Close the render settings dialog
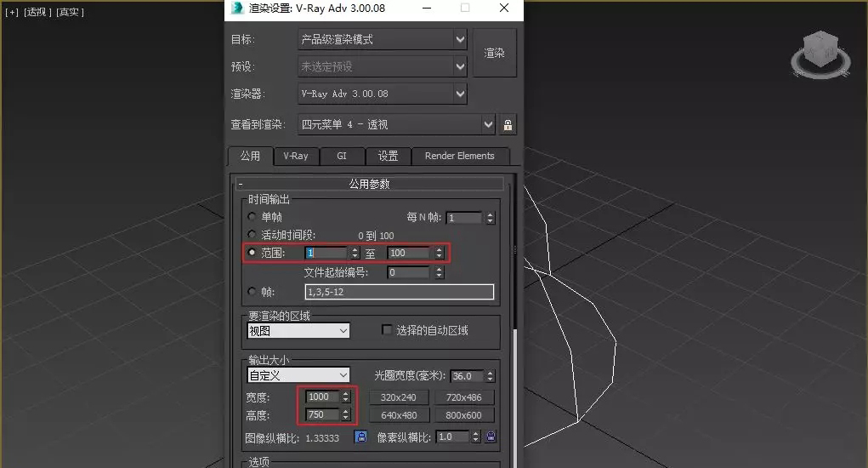This screenshot has height=468, width=868. (x=504, y=8)
